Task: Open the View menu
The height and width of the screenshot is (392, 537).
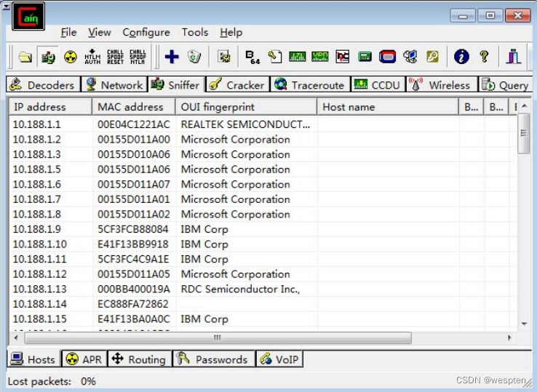Action: (99, 32)
